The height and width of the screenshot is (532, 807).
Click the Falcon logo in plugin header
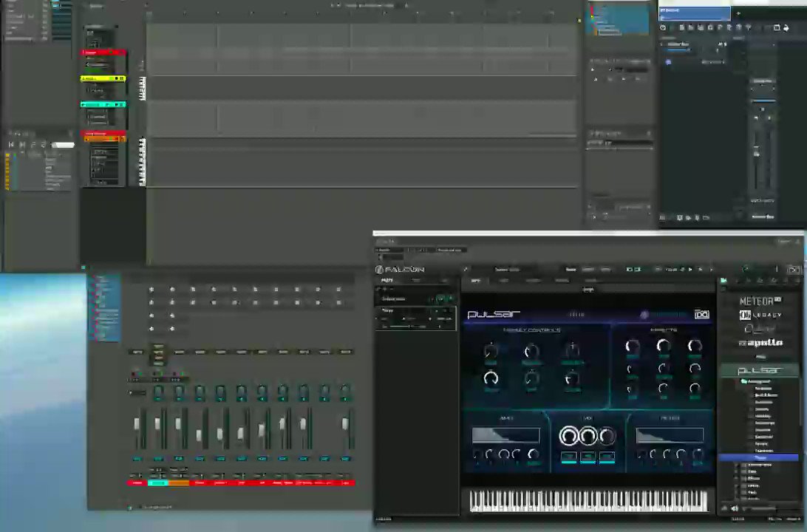[x=400, y=270]
